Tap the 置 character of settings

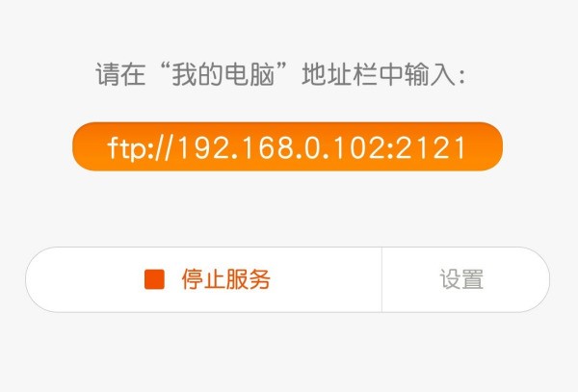tap(472, 279)
